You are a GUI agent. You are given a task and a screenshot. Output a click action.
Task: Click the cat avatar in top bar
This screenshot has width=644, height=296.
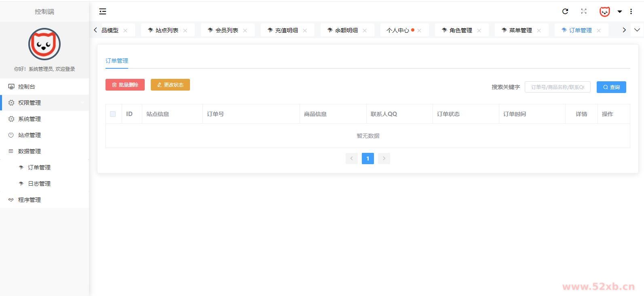coord(604,12)
